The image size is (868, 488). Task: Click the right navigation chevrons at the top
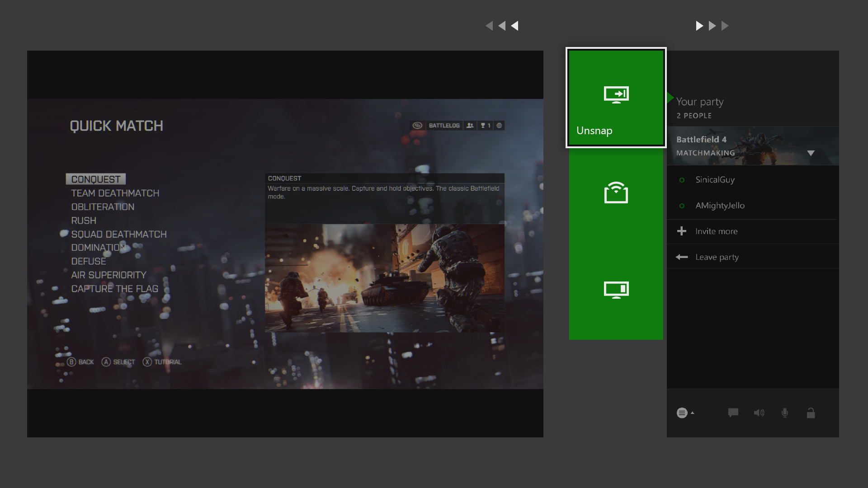[x=712, y=26]
